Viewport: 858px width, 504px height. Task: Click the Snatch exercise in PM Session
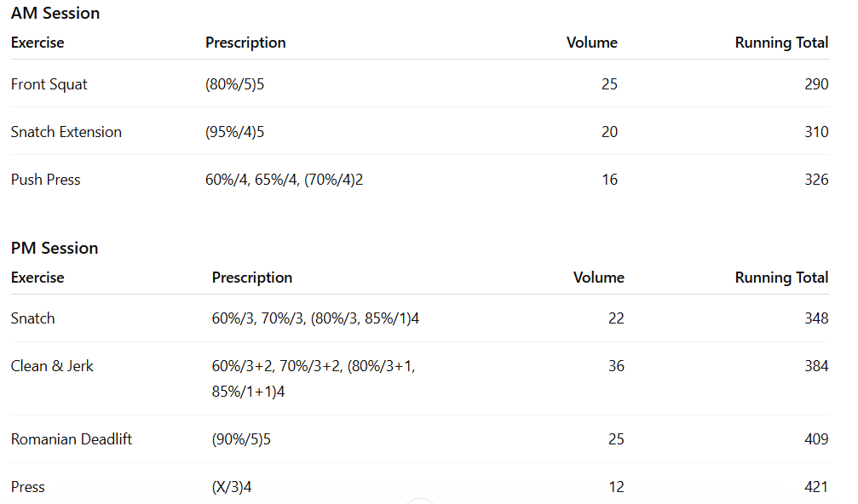[x=33, y=318]
